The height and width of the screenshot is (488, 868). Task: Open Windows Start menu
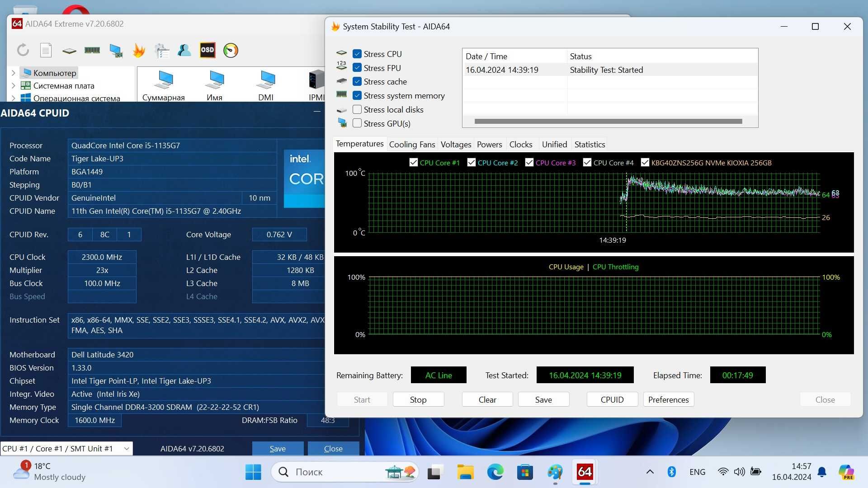tap(253, 472)
